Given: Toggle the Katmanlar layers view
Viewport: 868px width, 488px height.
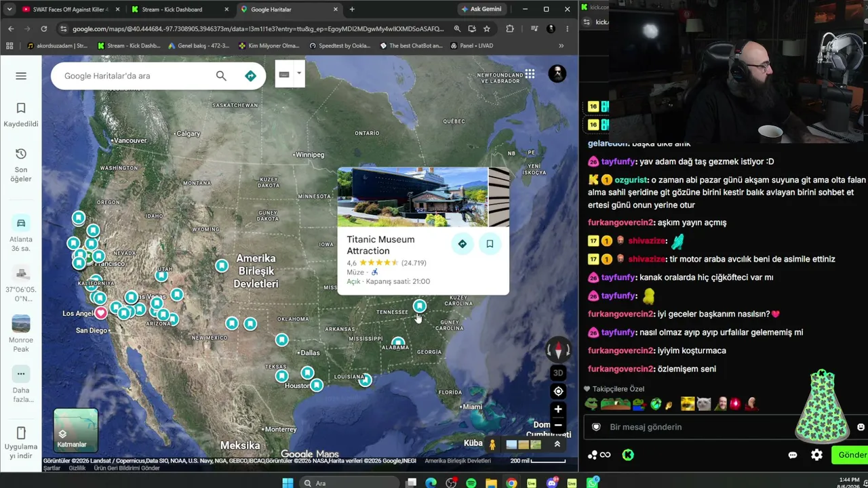Looking at the screenshot, I should coord(75,430).
